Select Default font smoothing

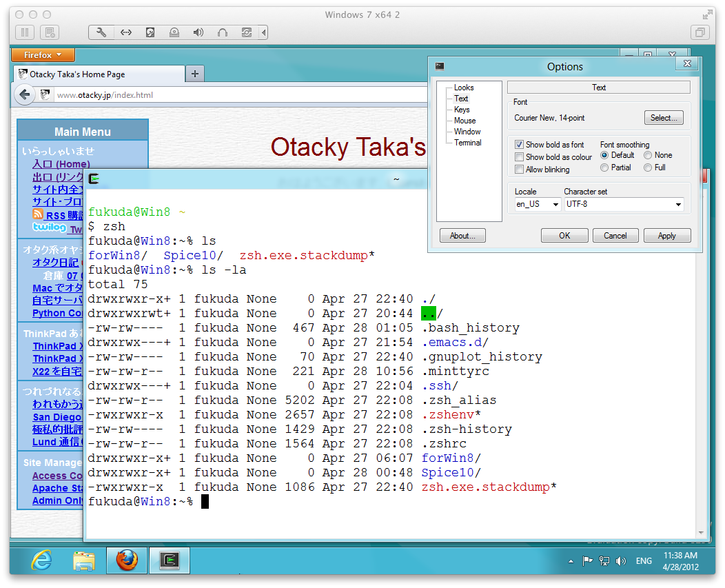tap(604, 155)
